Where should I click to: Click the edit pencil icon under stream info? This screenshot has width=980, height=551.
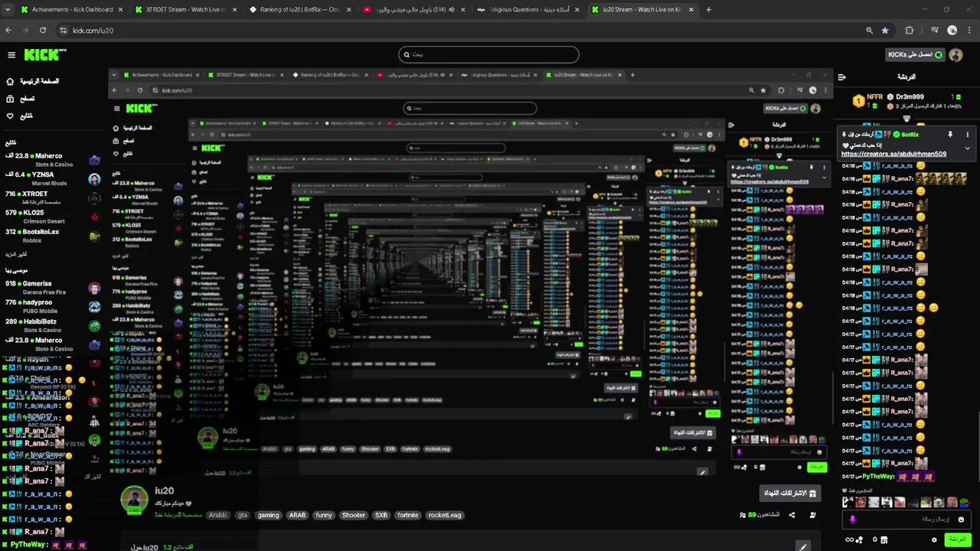pyautogui.click(x=802, y=546)
